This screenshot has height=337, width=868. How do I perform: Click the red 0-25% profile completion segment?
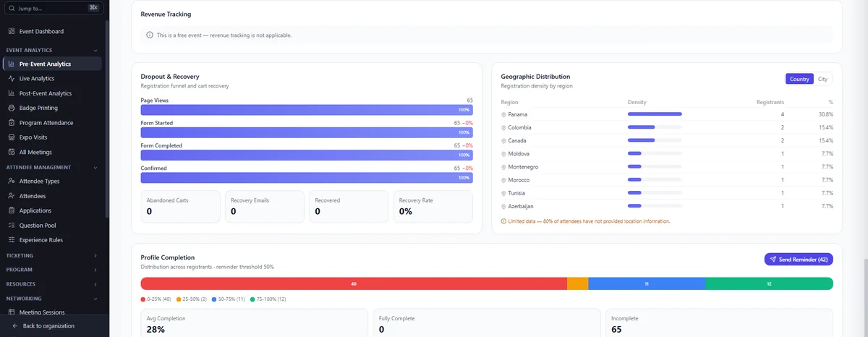point(354,284)
